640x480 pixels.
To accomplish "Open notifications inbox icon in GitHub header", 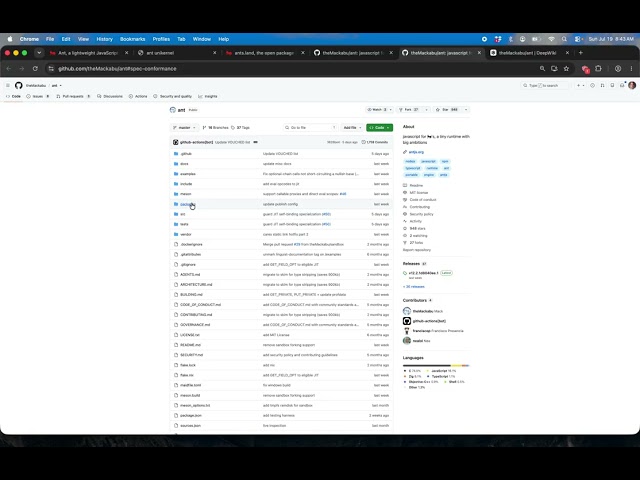I will [622, 85].
